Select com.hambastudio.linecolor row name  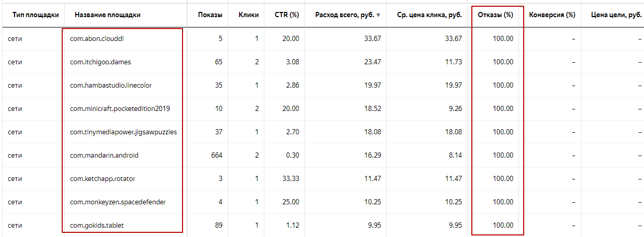click(x=111, y=85)
